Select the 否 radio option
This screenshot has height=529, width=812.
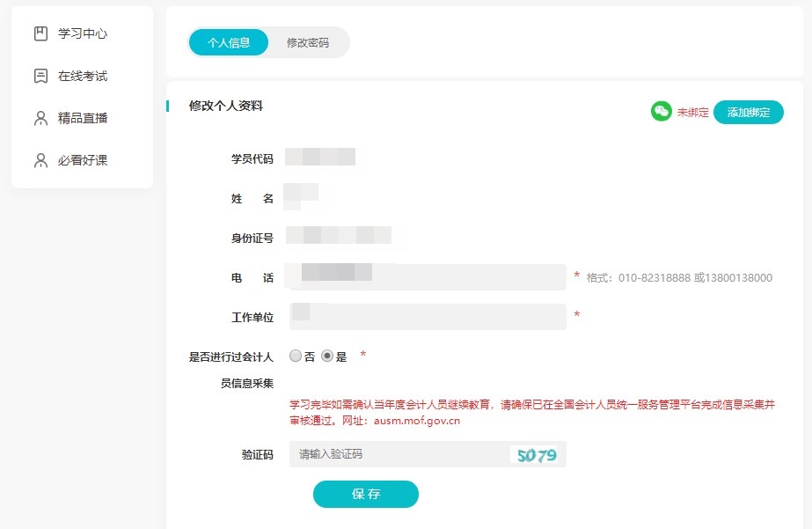point(296,356)
